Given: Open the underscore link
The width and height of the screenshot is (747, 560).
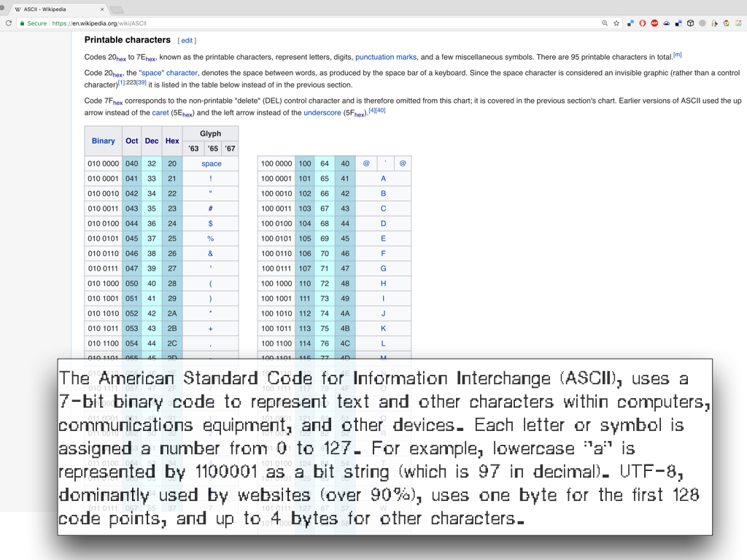Looking at the screenshot, I should pos(322,113).
